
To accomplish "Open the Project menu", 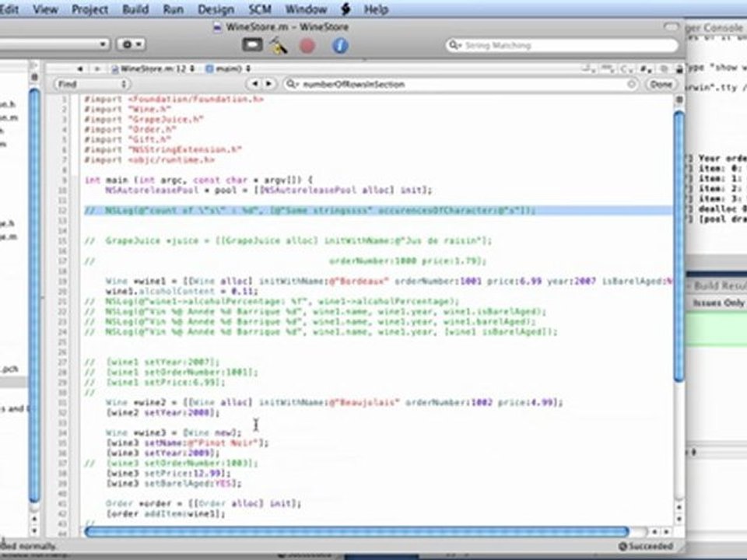I will coord(89,9).
